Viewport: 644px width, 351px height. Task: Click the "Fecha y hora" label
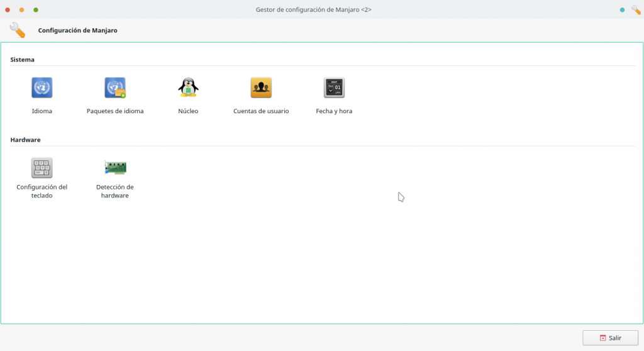334,111
